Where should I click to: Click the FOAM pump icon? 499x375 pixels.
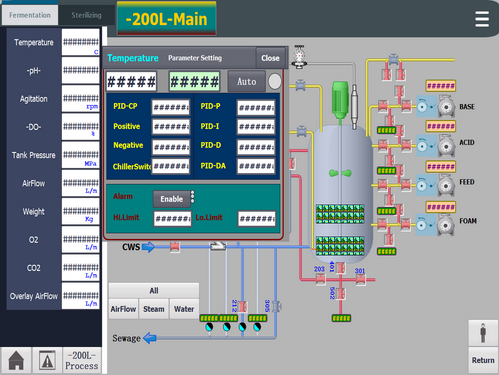pyautogui.click(x=446, y=225)
